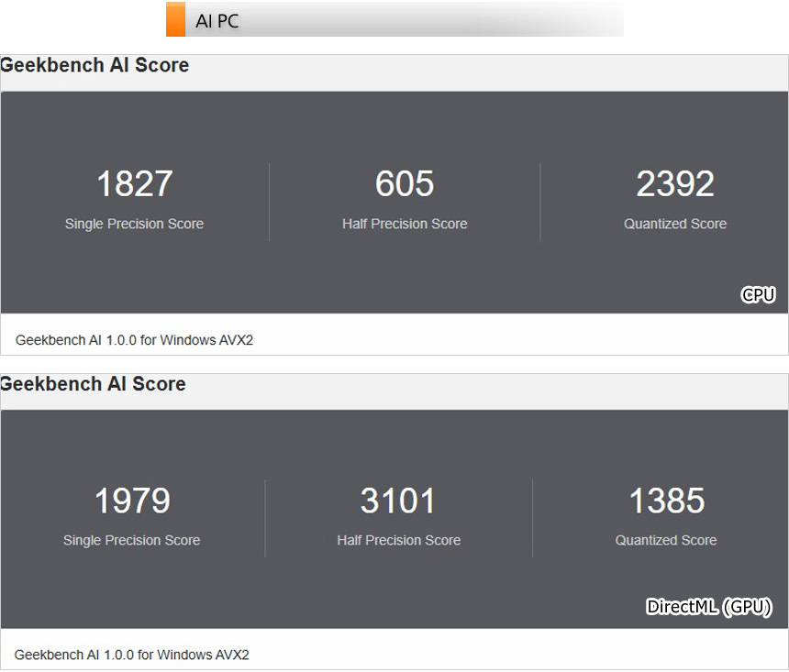Select the 605 half precision value

coord(405,184)
